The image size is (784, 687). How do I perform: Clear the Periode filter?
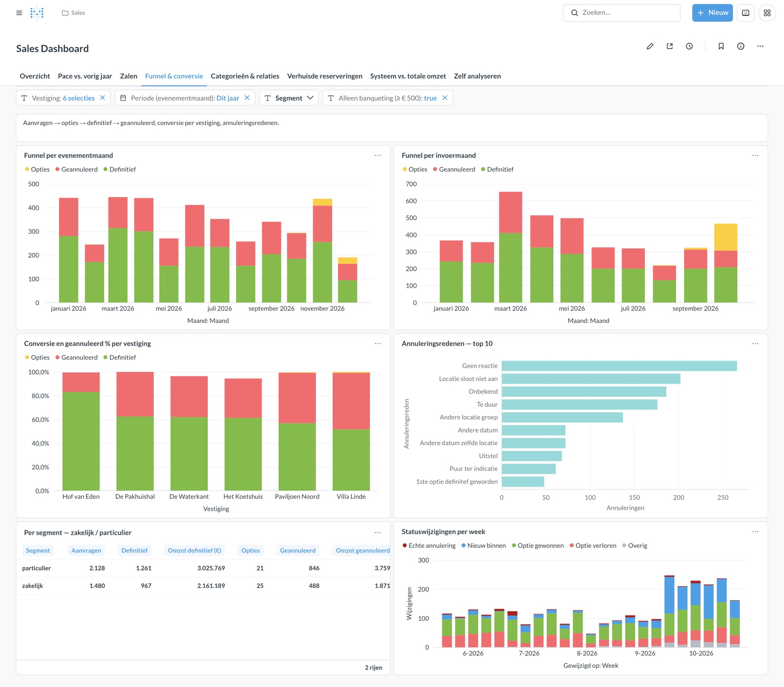pyautogui.click(x=247, y=98)
